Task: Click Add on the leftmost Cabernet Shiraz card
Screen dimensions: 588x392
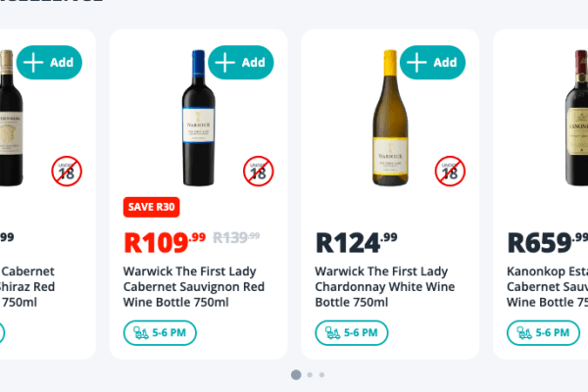Action: (50, 63)
